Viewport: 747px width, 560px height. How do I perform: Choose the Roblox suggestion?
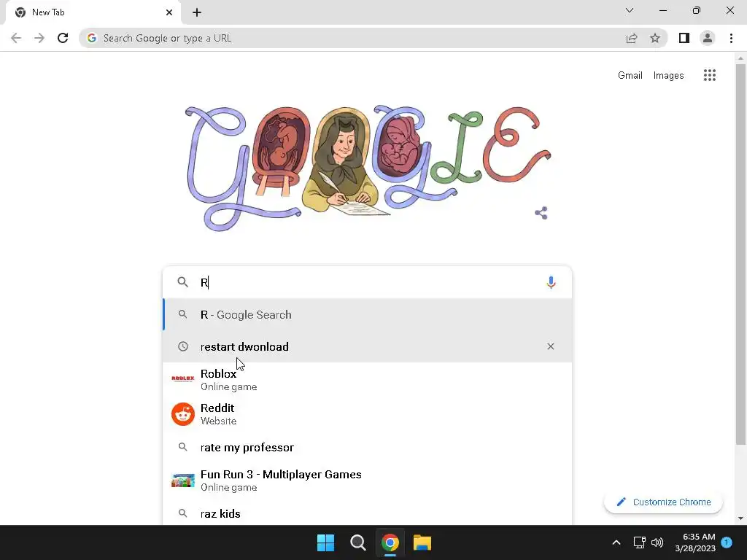(368, 379)
